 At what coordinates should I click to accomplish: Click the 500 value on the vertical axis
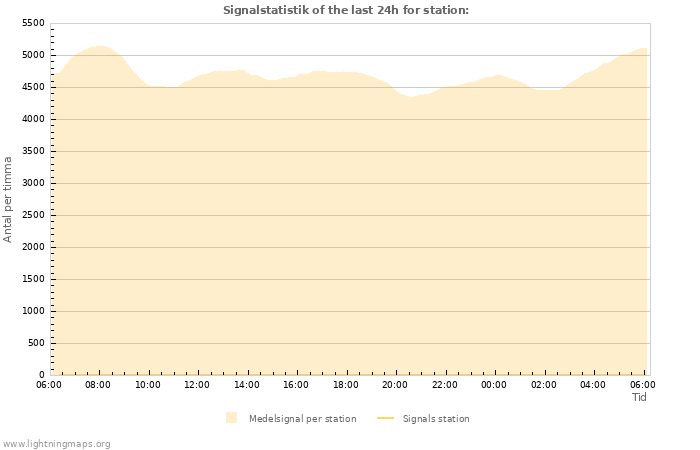(x=36, y=343)
